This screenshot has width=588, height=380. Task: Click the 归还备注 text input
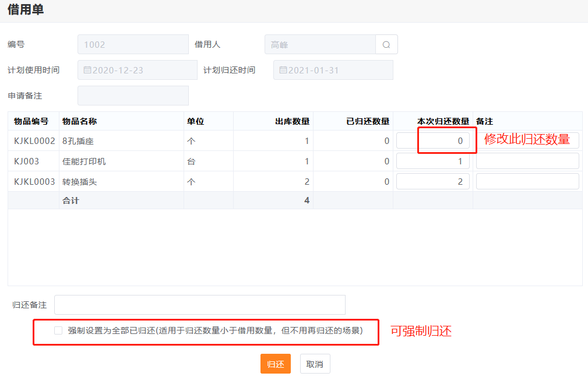pyautogui.click(x=199, y=305)
